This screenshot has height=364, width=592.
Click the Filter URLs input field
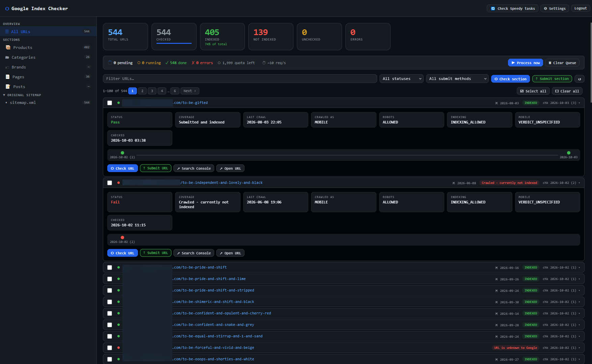point(240,79)
